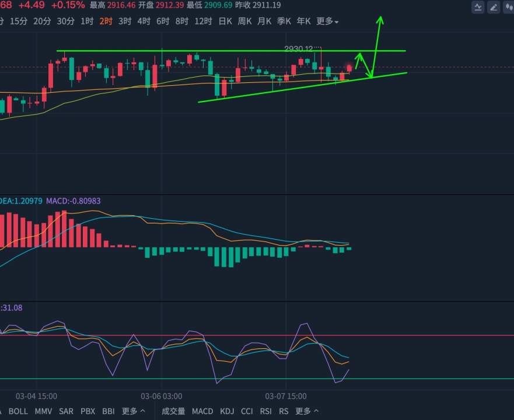Viewport: 514px width, 420px height.
Task: Click the MACD:-0.80983 value label
Action: click(74, 201)
